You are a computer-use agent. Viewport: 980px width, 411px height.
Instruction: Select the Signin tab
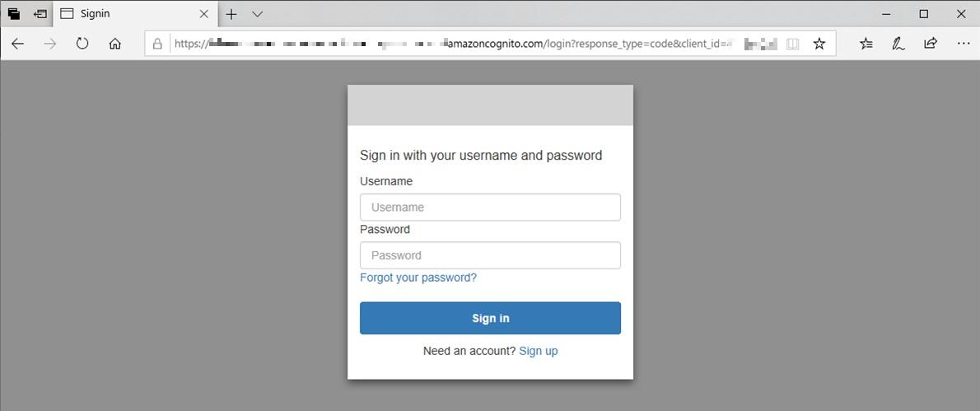click(124, 14)
